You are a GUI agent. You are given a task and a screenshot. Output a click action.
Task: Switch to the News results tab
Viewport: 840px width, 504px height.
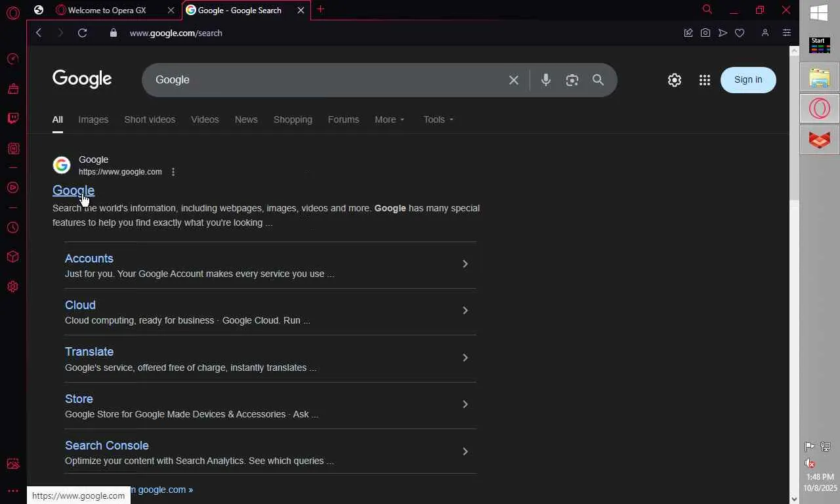click(x=246, y=119)
